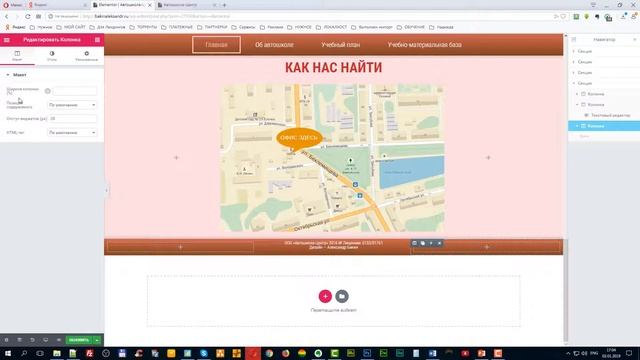The width and height of the screenshot is (640, 360).
Task: Go back using the browser back arrow
Action: (7, 17)
